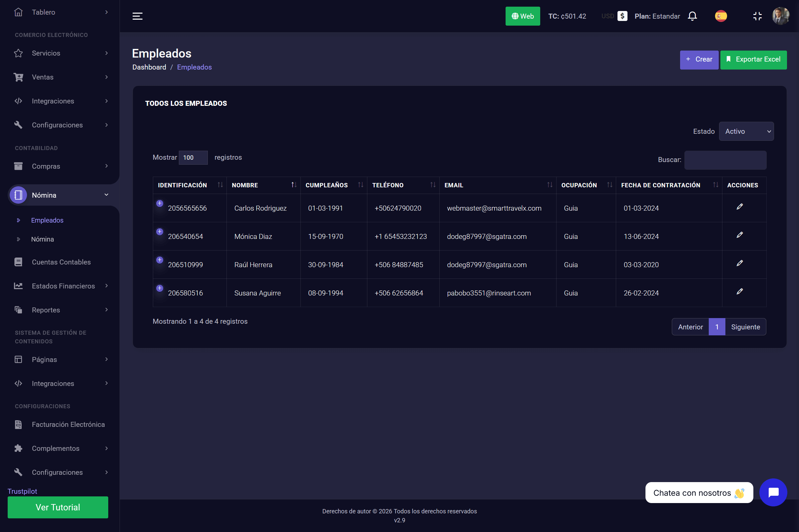Click the Exportar Excel button
This screenshot has width=799, height=532.
point(753,59)
